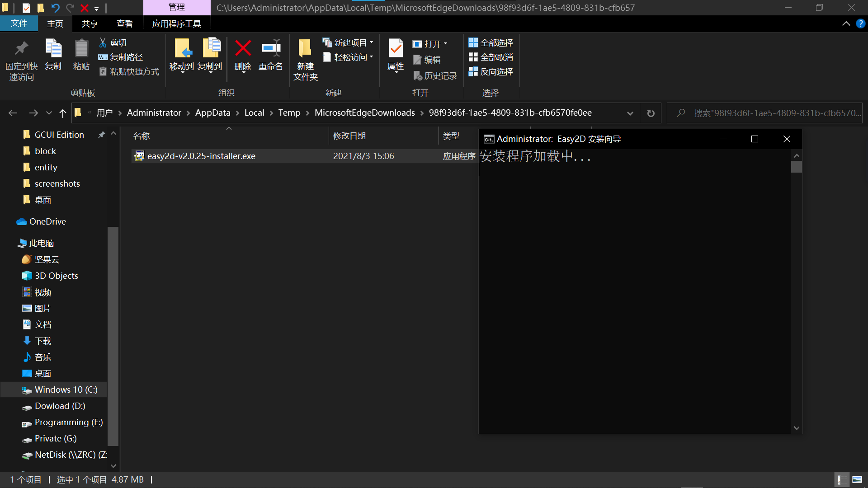Switch to the Home (主页) tab

pyautogui.click(x=55, y=23)
